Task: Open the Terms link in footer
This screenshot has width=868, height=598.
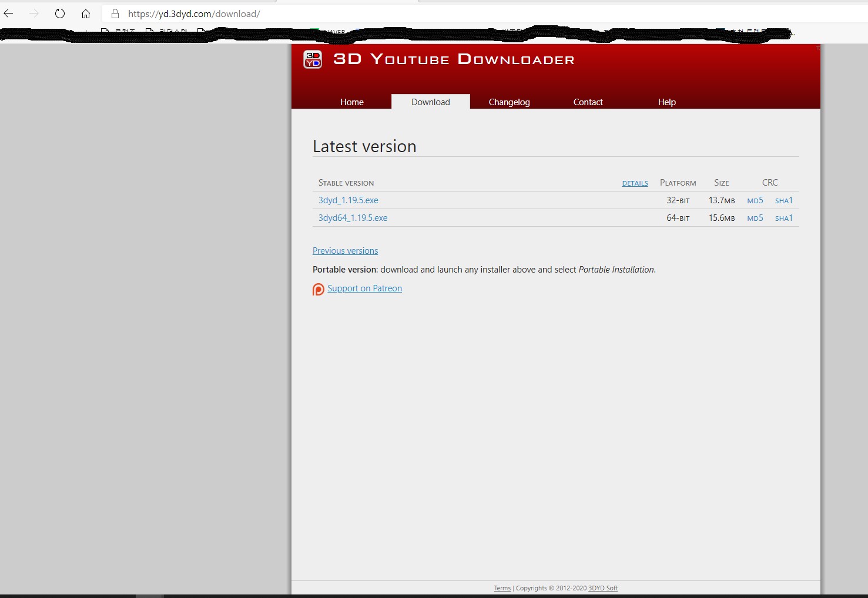Action: pos(502,588)
